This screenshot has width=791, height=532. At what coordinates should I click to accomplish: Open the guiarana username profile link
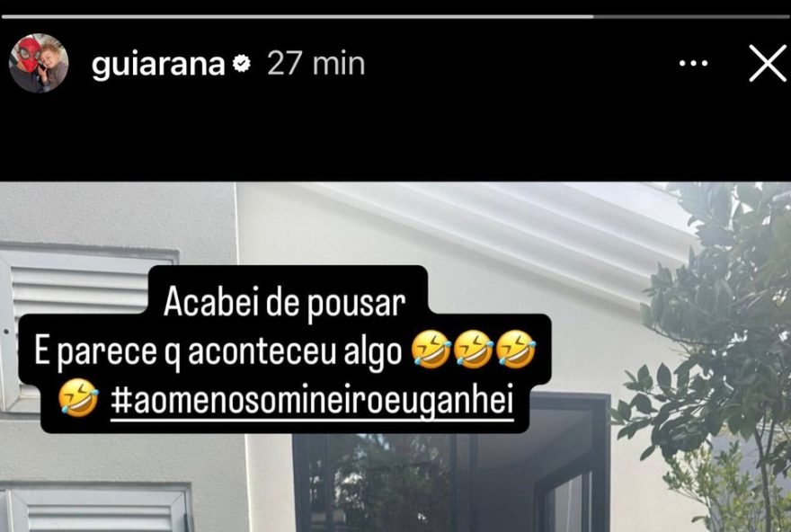158,65
